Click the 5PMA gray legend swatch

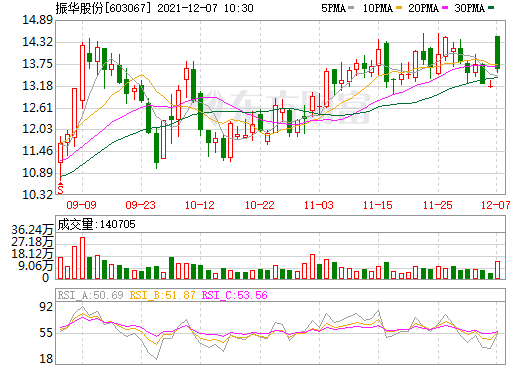[351, 8]
